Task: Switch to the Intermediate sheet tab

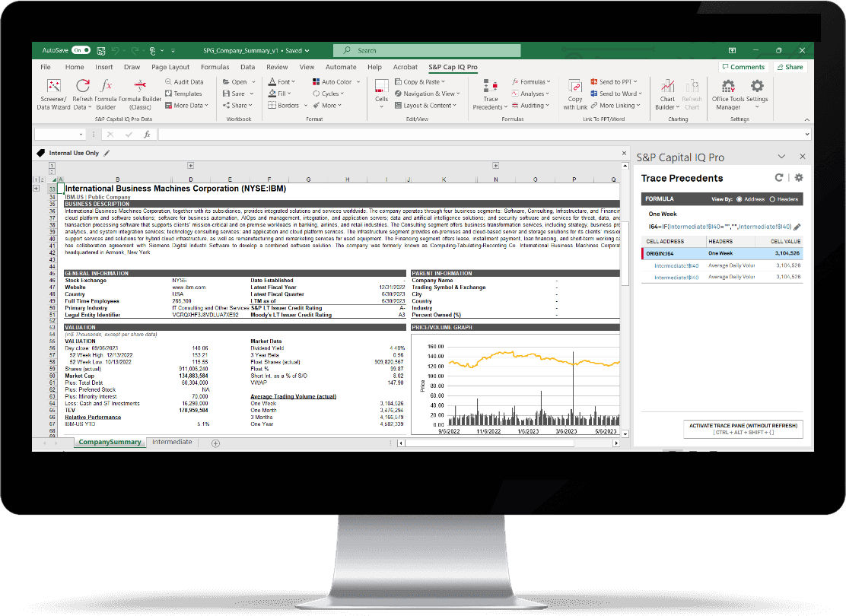Action: [x=172, y=442]
